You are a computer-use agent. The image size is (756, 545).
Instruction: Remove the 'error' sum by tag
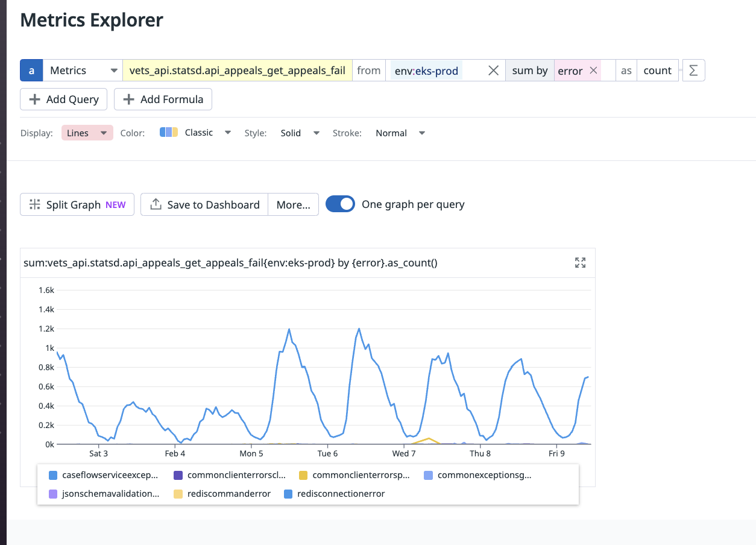coord(593,70)
